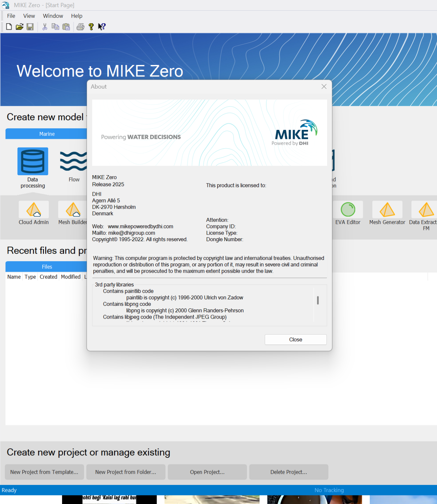Click the X on the About dialog
Viewport: 437px width, 504px height.
coord(324,87)
